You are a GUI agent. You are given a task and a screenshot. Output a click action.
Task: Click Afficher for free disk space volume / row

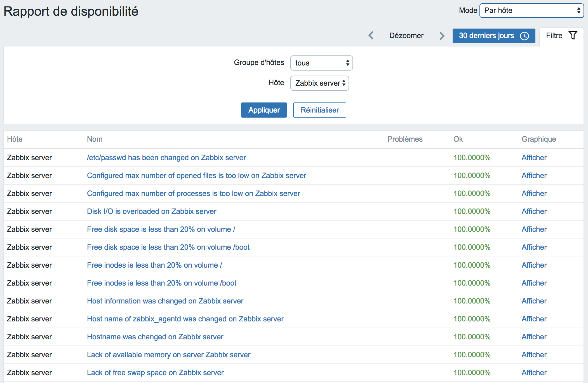[534, 229]
